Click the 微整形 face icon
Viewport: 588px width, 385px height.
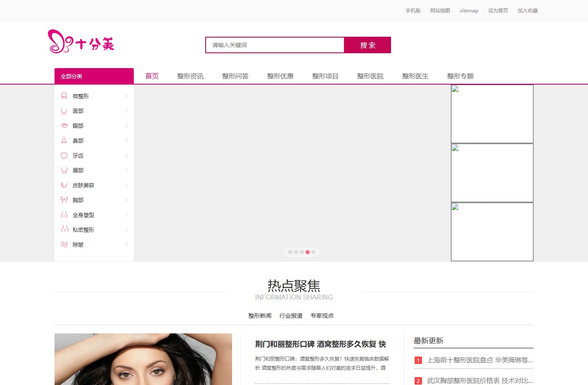(64, 96)
